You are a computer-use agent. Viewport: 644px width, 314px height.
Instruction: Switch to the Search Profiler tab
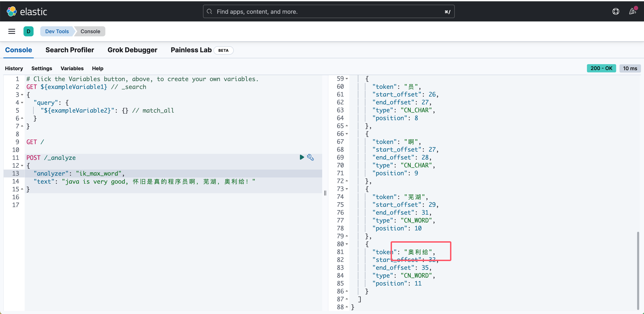(69, 50)
